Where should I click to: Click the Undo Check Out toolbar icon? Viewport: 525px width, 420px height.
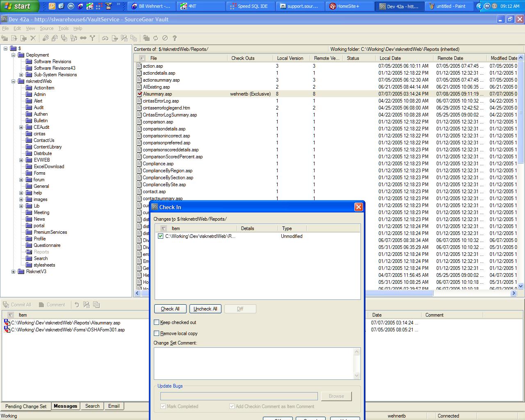(74, 38)
